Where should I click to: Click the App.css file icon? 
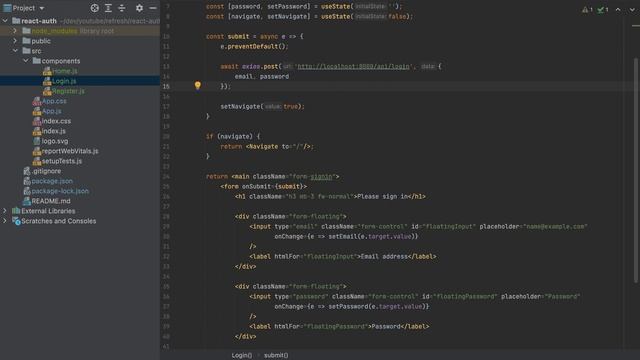click(x=37, y=101)
